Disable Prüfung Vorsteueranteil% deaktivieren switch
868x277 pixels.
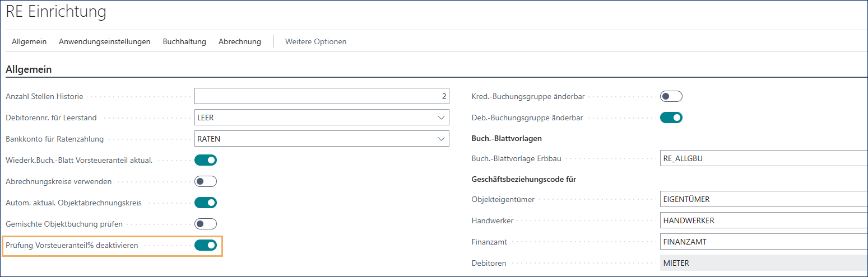(x=205, y=245)
